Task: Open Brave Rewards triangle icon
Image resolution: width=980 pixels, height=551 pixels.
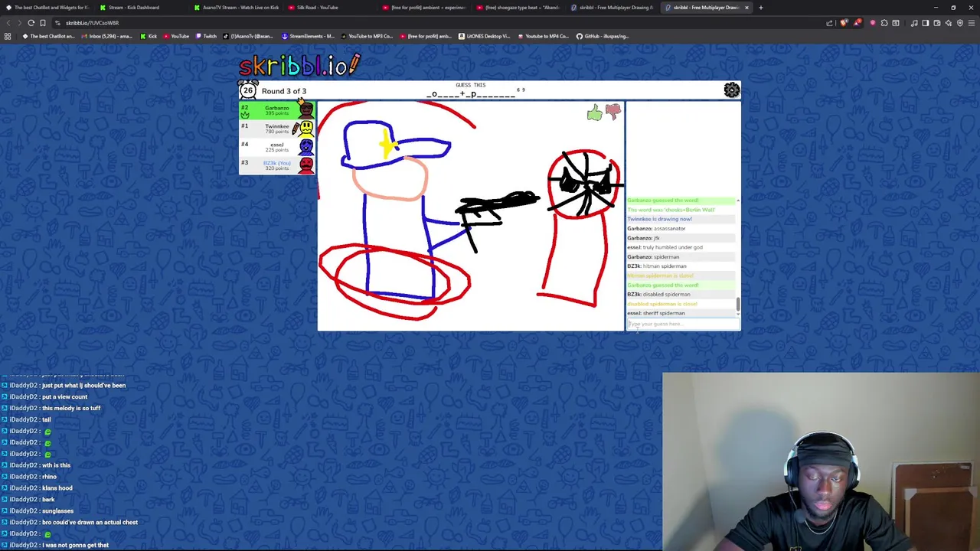Action: (x=857, y=23)
